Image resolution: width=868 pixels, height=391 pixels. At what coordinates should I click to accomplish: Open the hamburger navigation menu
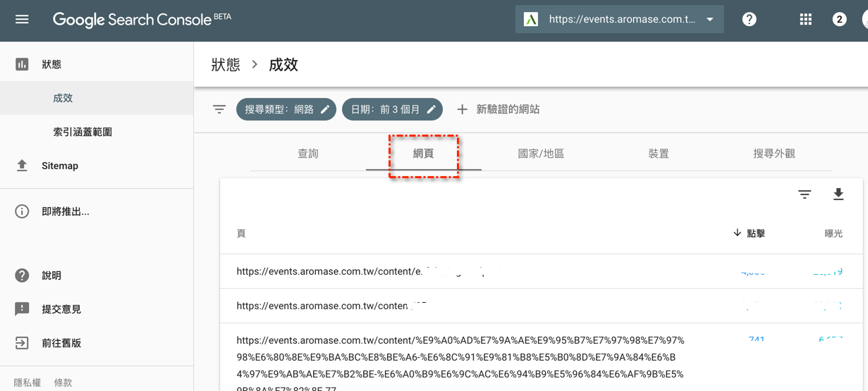click(x=22, y=20)
